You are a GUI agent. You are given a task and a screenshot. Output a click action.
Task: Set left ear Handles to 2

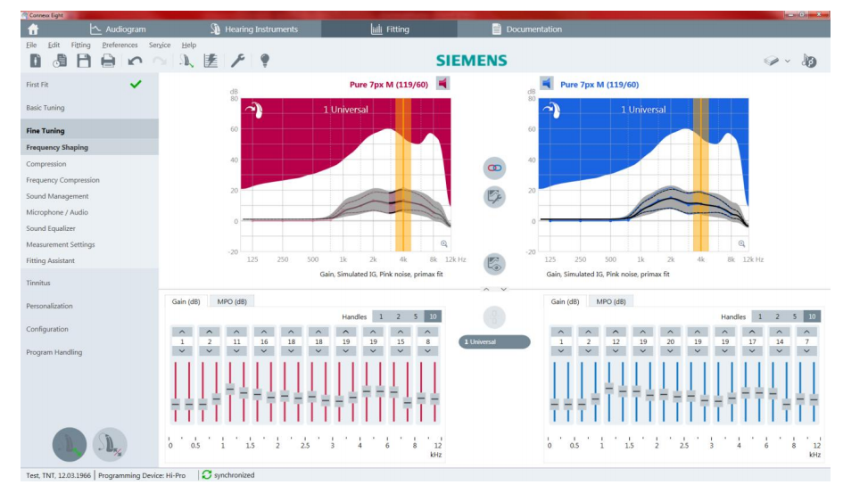[777, 316]
